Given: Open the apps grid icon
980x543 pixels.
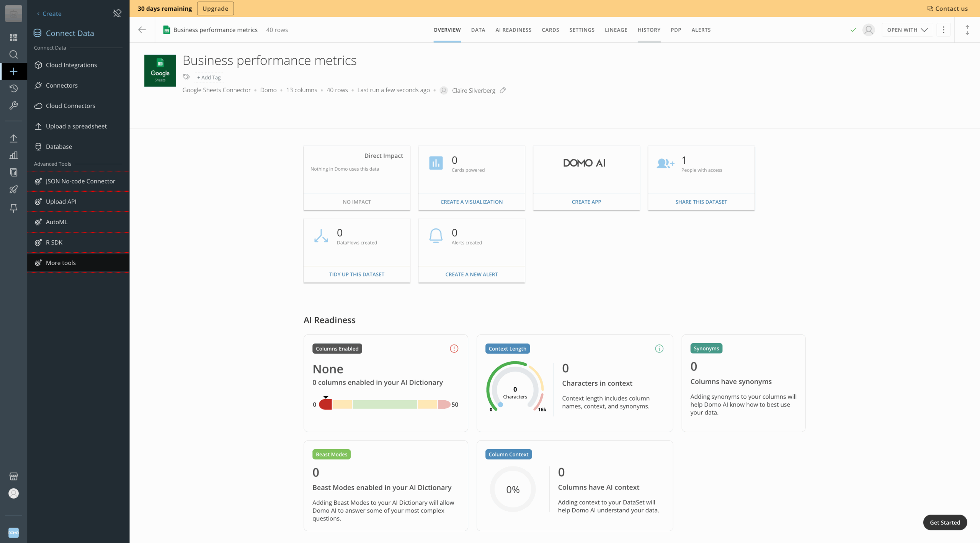Looking at the screenshot, I should 13,37.
